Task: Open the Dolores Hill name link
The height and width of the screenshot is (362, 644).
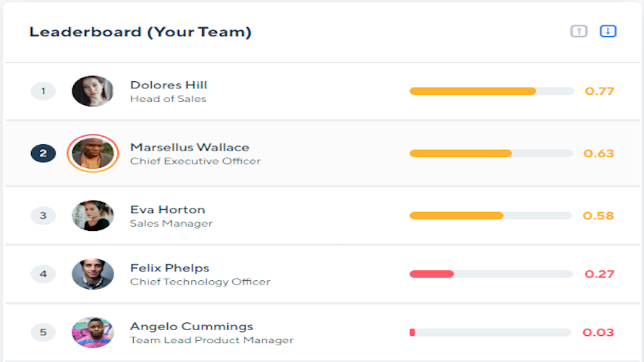Action: click(x=169, y=85)
